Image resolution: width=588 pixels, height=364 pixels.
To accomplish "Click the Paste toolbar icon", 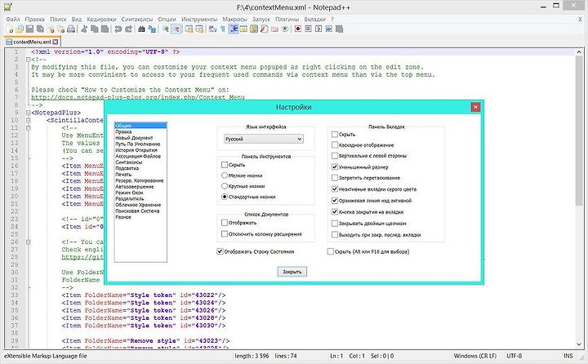I will tap(105, 29).
